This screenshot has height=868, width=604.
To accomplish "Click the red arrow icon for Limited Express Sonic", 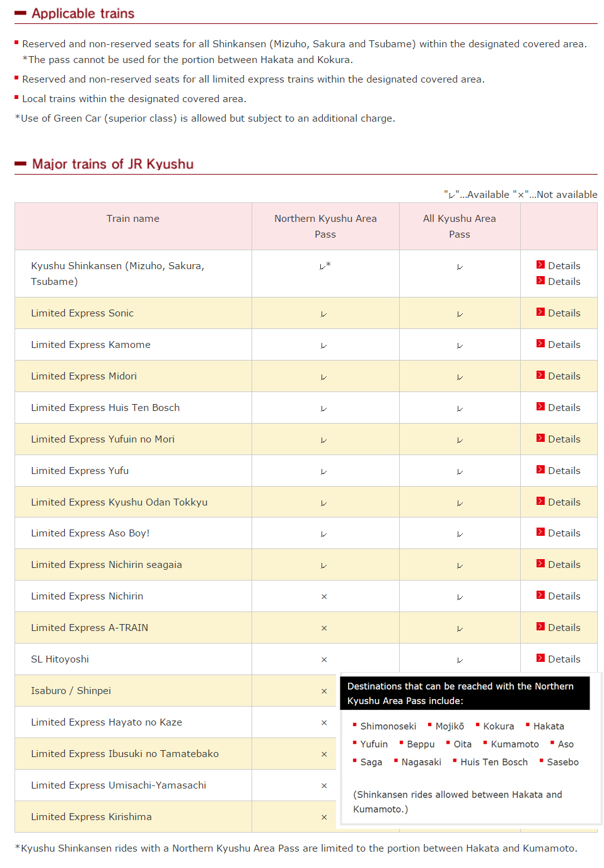I will (x=540, y=312).
